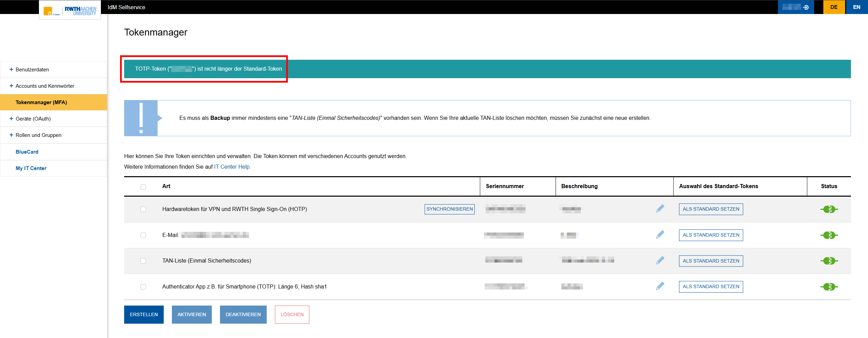Viewport: 868px width, 338px height.
Task: Expand Rollen und Gruppen section
Action: pos(38,135)
